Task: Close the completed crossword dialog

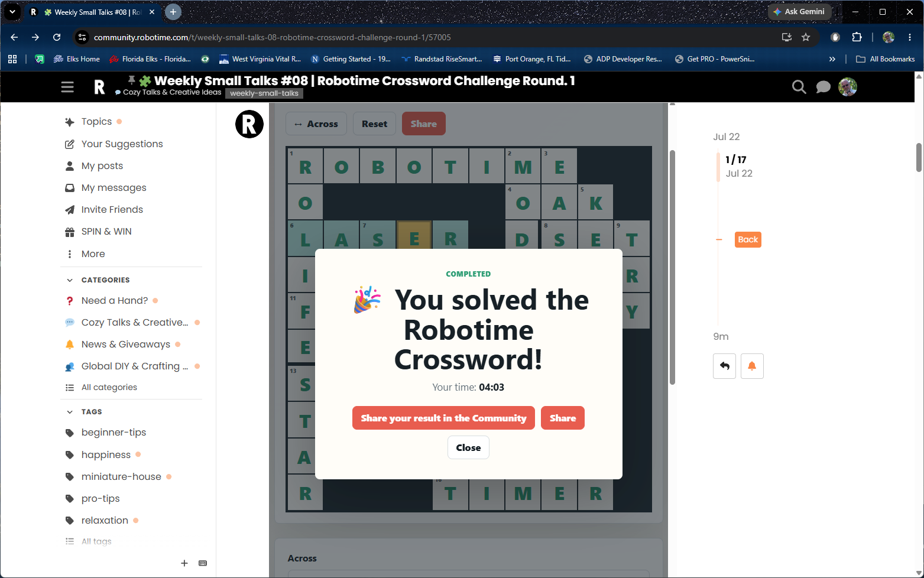Action: click(x=468, y=447)
